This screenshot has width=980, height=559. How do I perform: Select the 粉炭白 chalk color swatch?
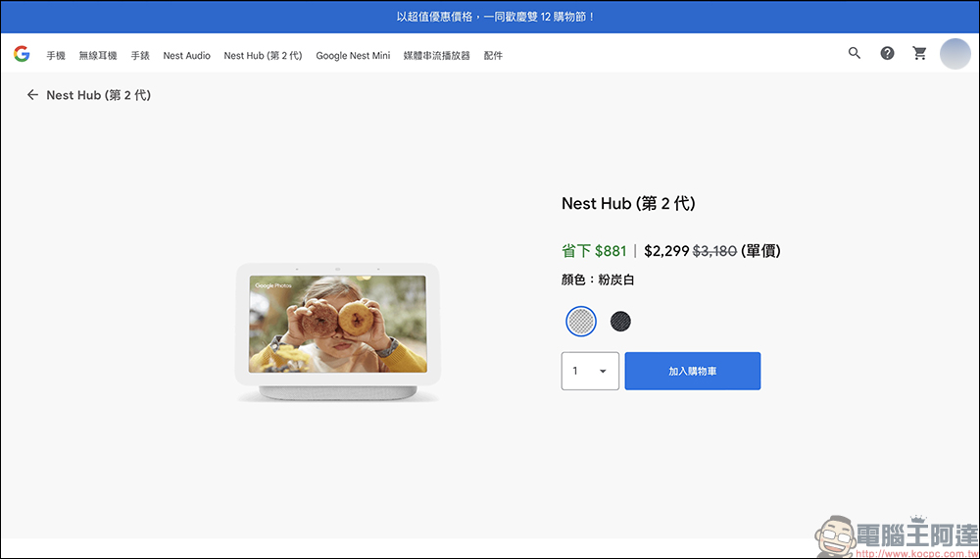coord(581,322)
